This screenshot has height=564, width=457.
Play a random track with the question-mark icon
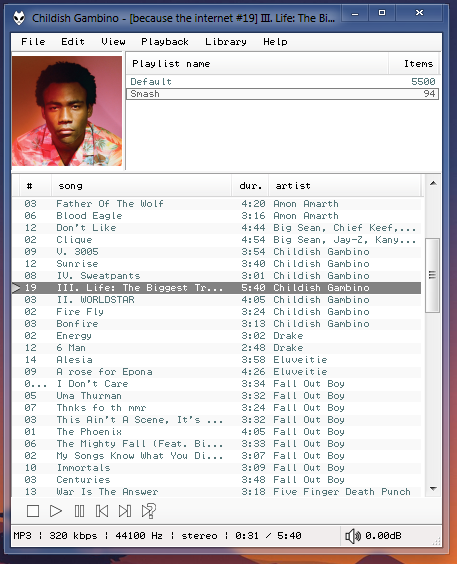coord(148,511)
